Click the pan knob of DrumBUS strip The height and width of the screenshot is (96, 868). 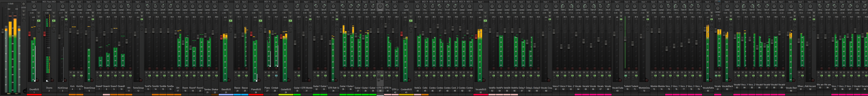click(34, 6)
